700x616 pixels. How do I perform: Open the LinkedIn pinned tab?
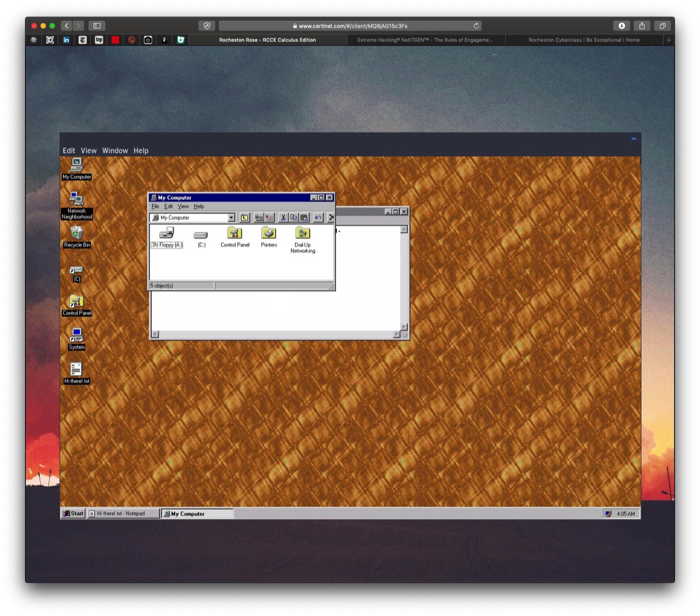pyautogui.click(x=66, y=40)
